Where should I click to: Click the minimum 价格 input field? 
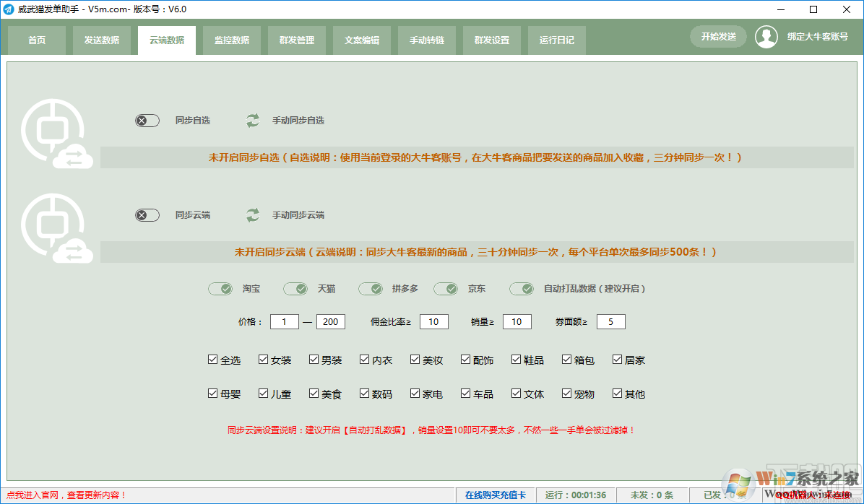tap(284, 321)
